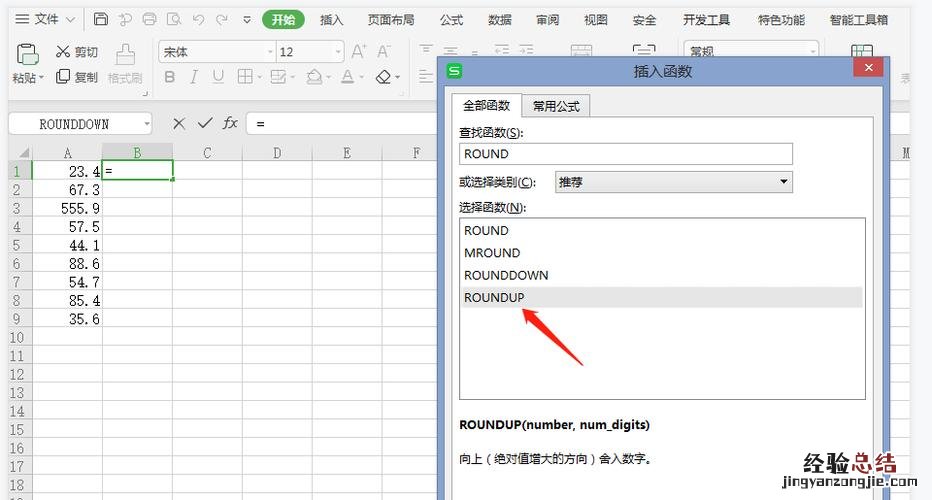Open the font name dropdown showing 宋体

tap(270, 52)
